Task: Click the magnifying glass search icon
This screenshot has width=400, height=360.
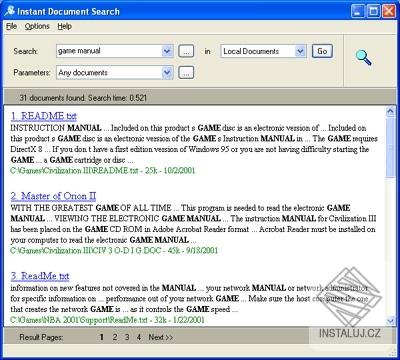Action: click(363, 57)
